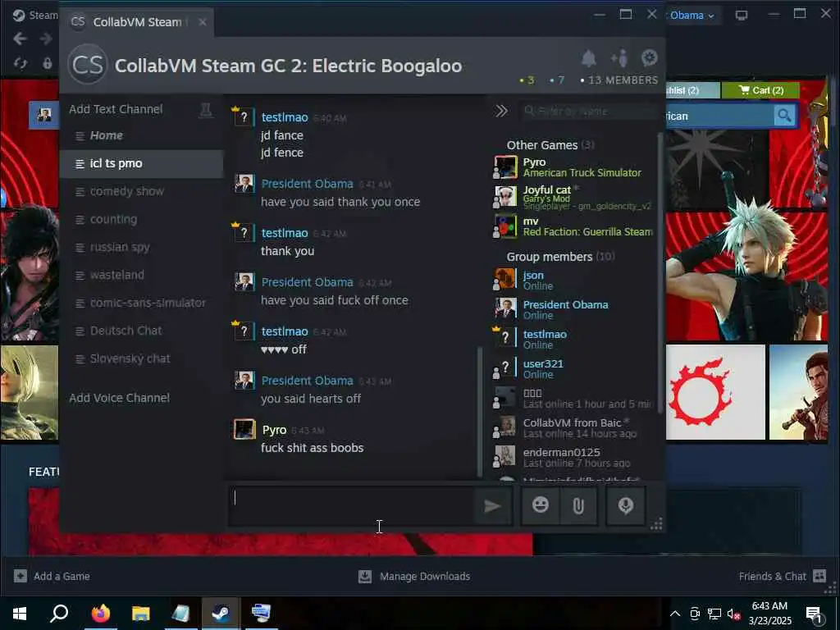Select enderman0125 in member list
840x630 pixels.
[x=573, y=458]
